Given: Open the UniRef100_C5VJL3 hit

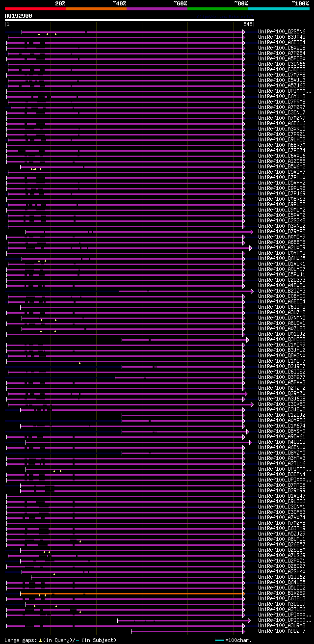Looking at the screenshot, I should (x=282, y=80).
